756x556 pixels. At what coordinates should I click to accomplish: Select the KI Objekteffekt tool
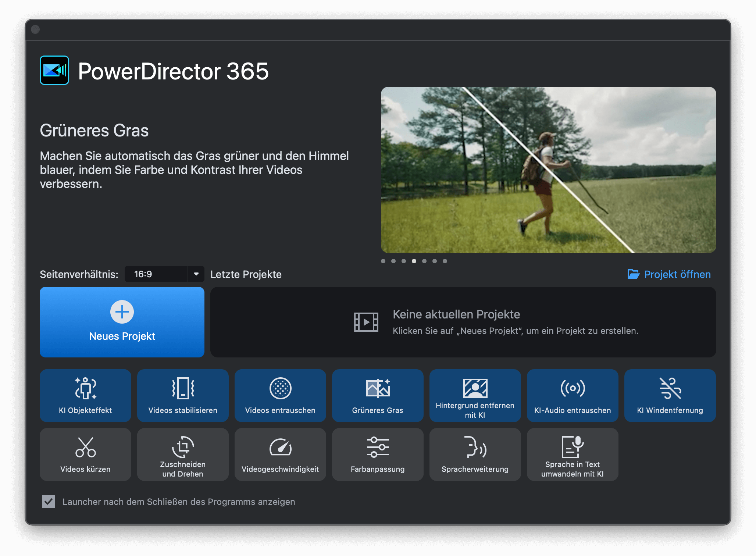click(85, 396)
